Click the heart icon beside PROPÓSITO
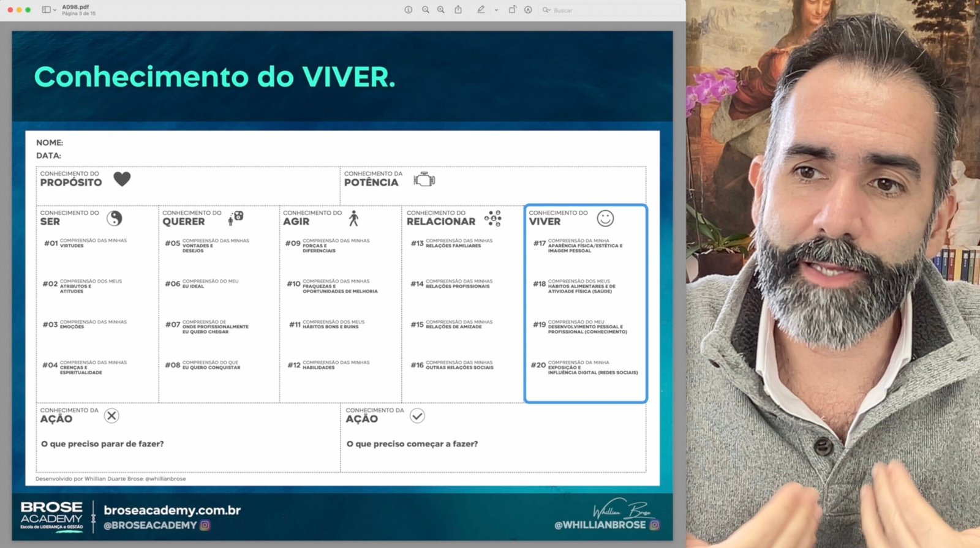Screen dimensions: 980x548 (122, 179)
